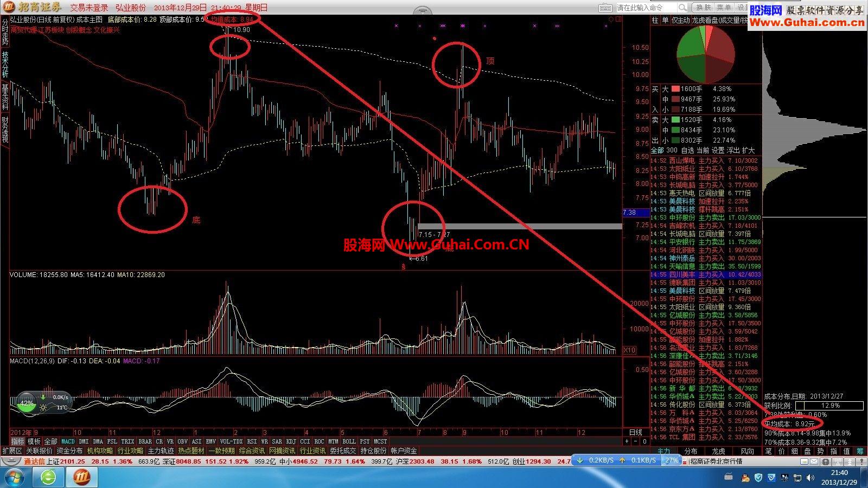
Task: Select the 模板 template tab
Action: 34,442
